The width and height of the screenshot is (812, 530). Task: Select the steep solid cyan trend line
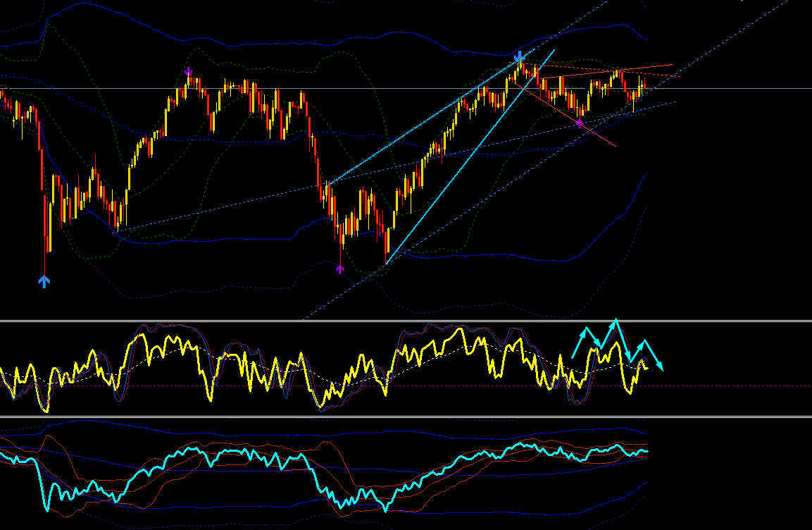pyautogui.click(x=470, y=157)
